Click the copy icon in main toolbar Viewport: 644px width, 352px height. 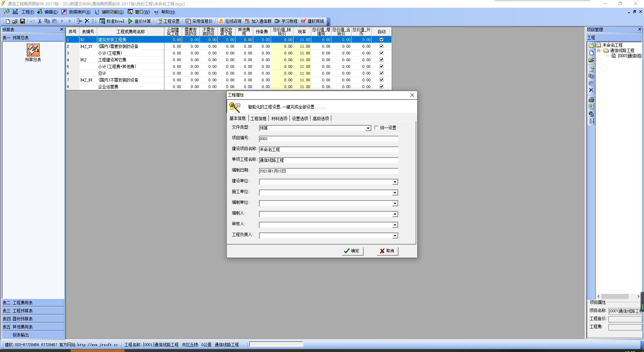coord(47,21)
